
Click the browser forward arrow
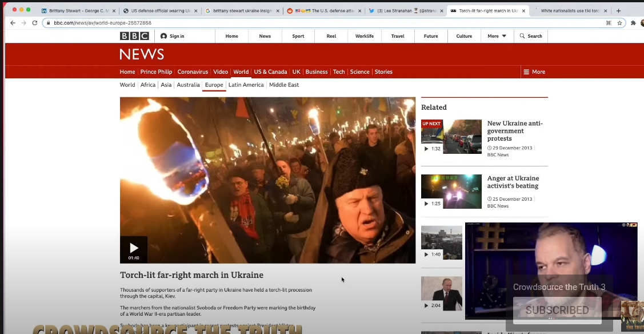pyautogui.click(x=24, y=23)
